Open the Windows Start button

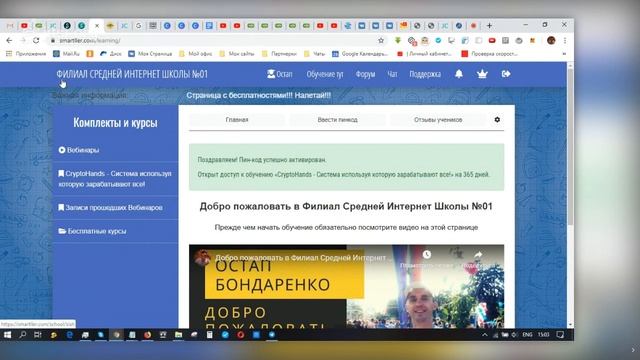coord(7,335)
